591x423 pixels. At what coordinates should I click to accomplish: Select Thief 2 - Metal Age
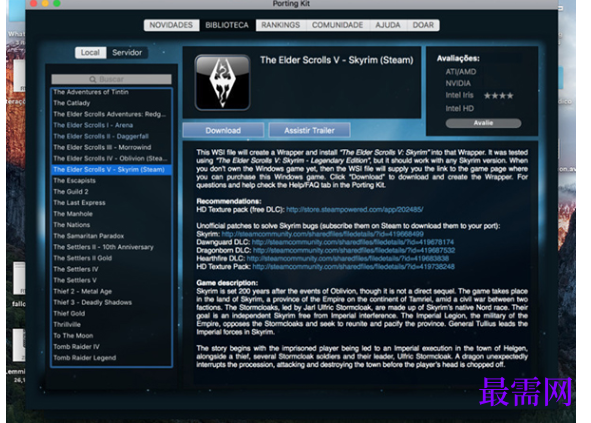(x=112, y=291)
